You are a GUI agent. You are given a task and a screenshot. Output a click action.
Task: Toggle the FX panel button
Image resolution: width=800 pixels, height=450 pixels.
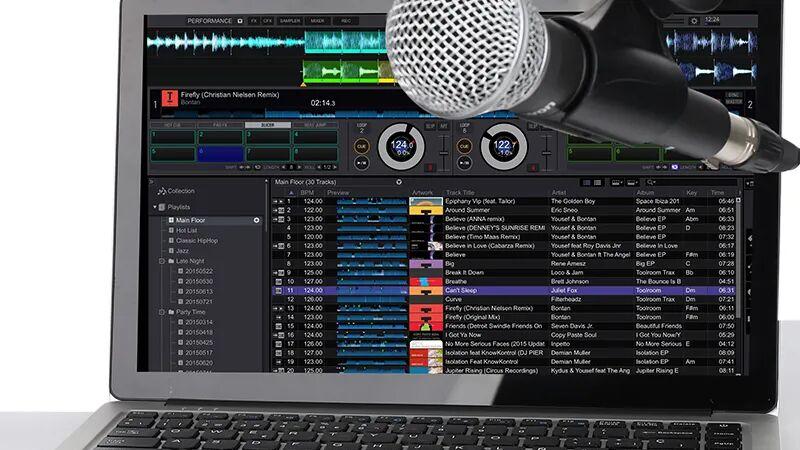pos(254,21)
